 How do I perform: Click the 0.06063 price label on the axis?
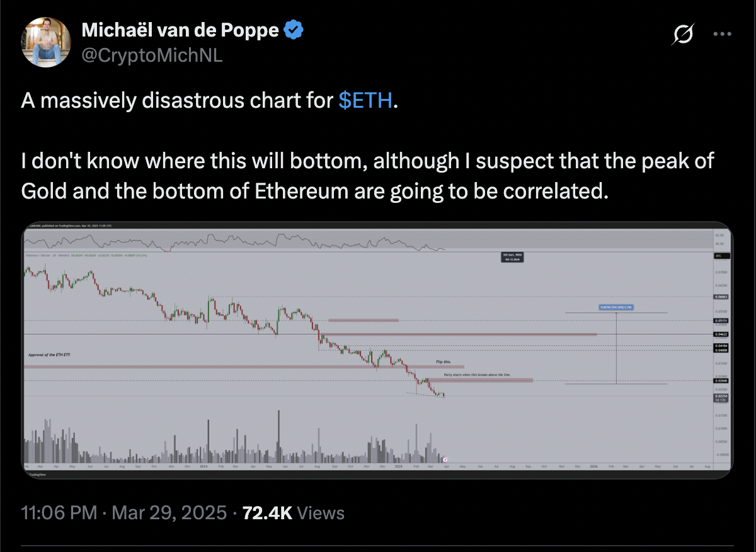721,296
